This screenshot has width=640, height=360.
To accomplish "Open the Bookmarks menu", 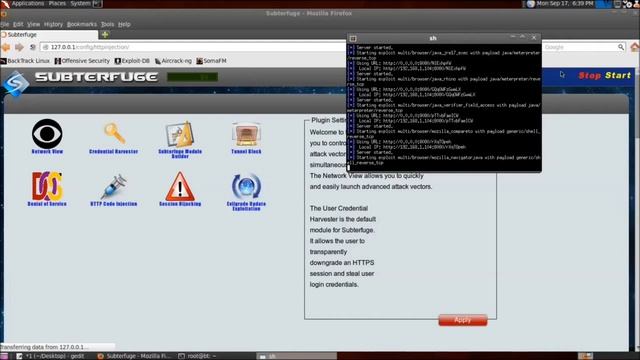I will (82, 24).
